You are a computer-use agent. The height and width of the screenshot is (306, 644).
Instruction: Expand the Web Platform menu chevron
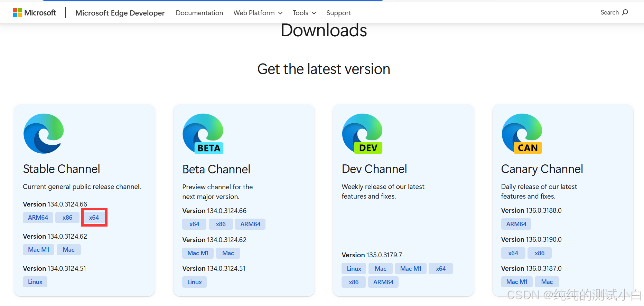[x=280, y=13]
